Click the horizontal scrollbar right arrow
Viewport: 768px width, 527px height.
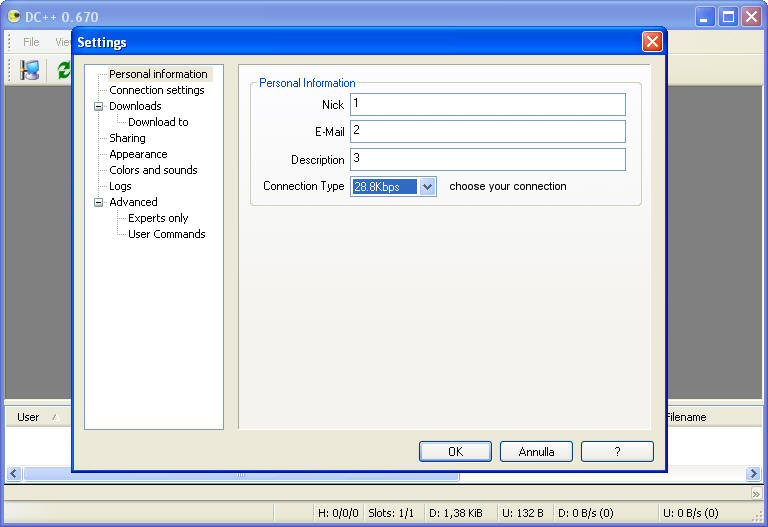pyautogui.click(x=753, y=474)
